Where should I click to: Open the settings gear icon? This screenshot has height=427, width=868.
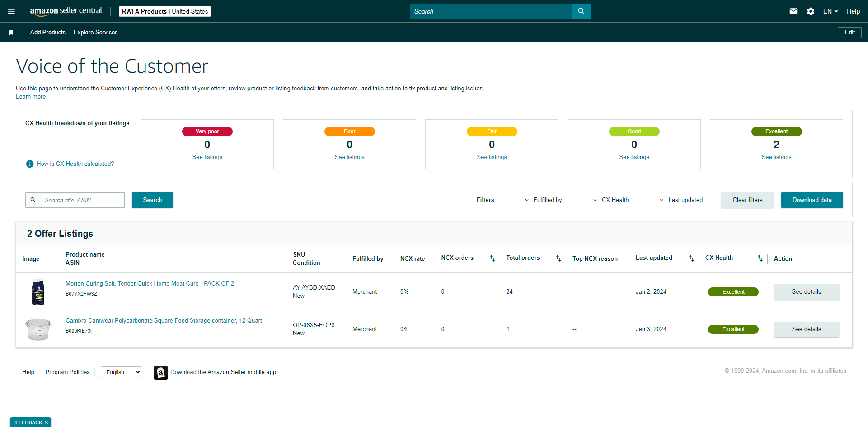[811, 11]
